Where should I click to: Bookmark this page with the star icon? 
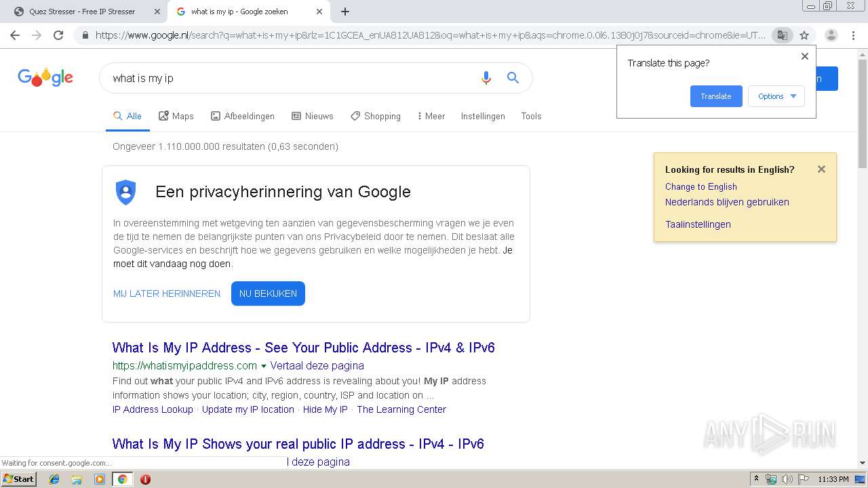(804, 35)
